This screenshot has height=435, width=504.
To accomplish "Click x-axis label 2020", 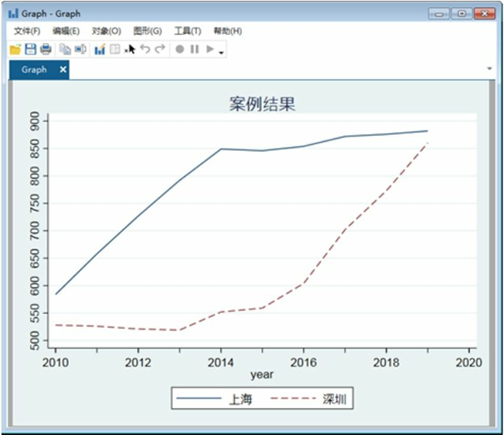I will (468, 363).
